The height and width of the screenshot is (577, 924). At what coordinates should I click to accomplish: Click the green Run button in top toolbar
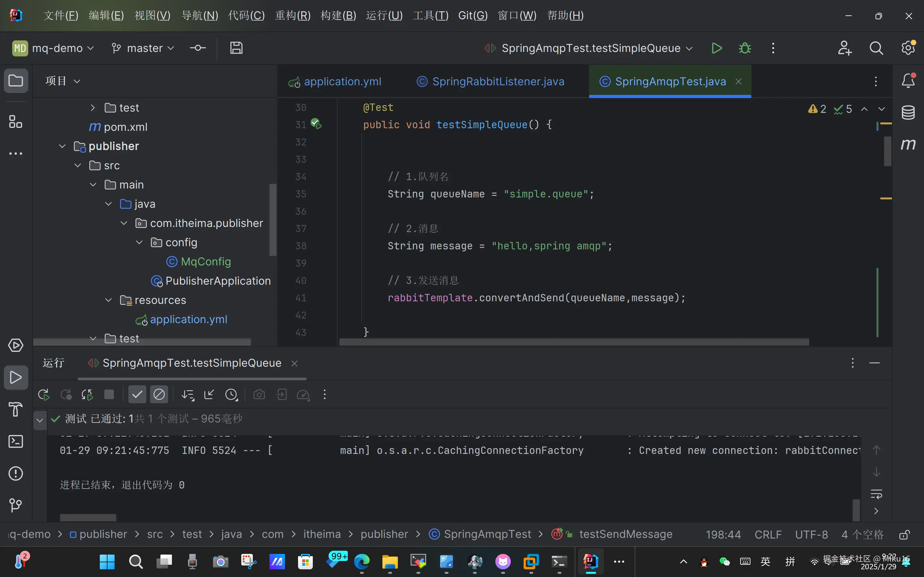coord(716,48)
